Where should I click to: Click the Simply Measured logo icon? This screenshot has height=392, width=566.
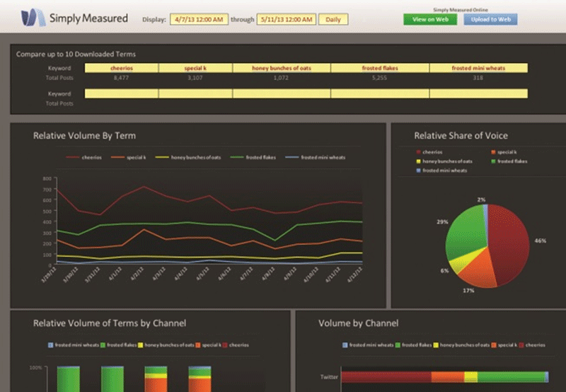(x=33, y=17)
